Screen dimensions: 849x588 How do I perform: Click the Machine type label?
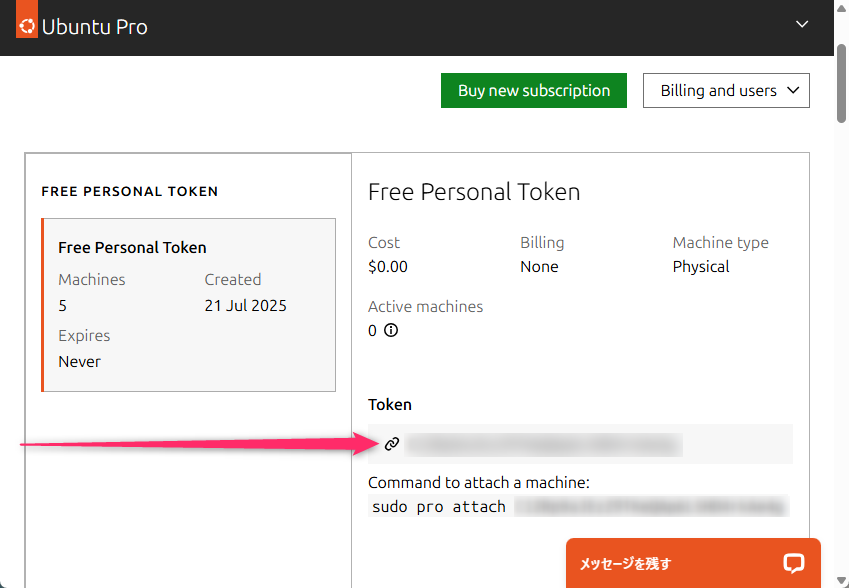coord(721,243)
